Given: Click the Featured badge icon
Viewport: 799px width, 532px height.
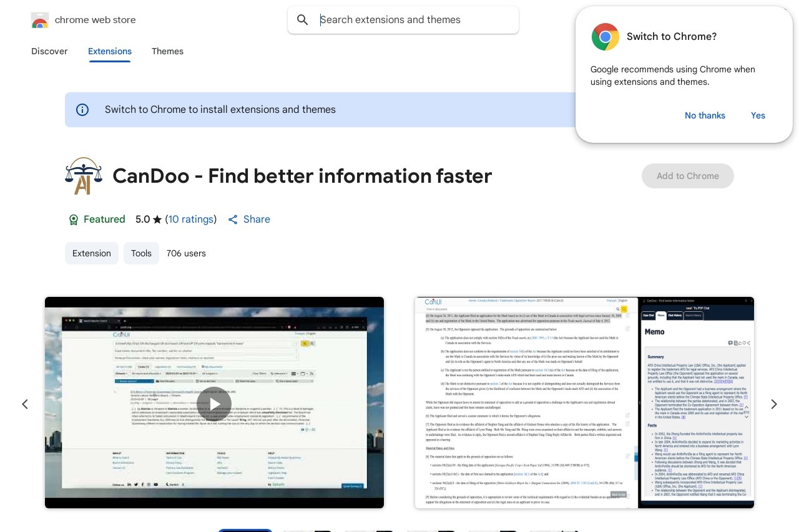Looking at the screenshot, I should pyautogui.click(x=73, y=220).
